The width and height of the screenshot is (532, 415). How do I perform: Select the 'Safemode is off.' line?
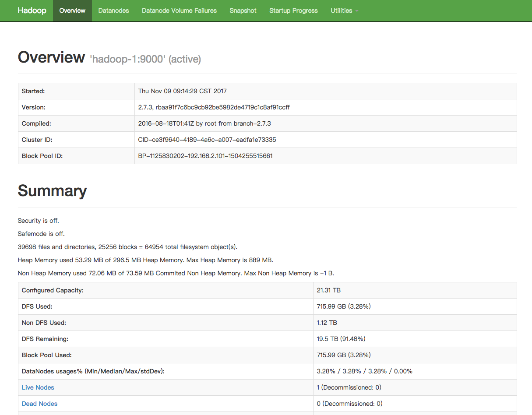point(41,234)
